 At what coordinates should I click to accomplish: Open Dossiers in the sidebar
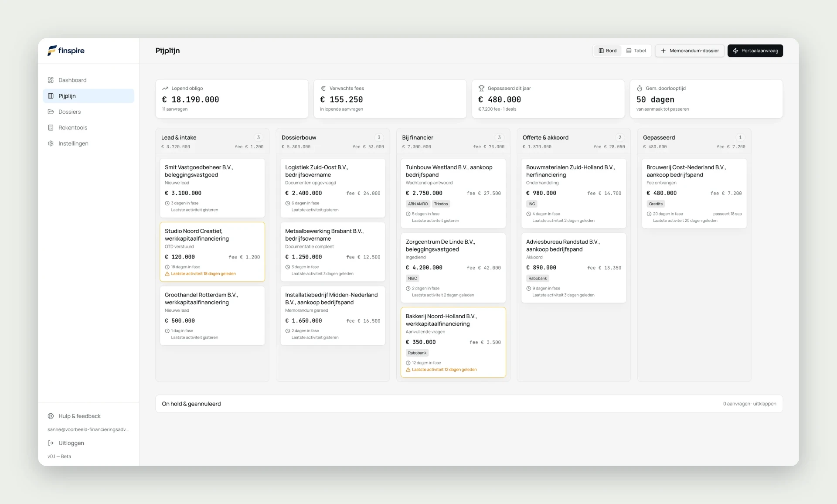click(x=88, y=112)
